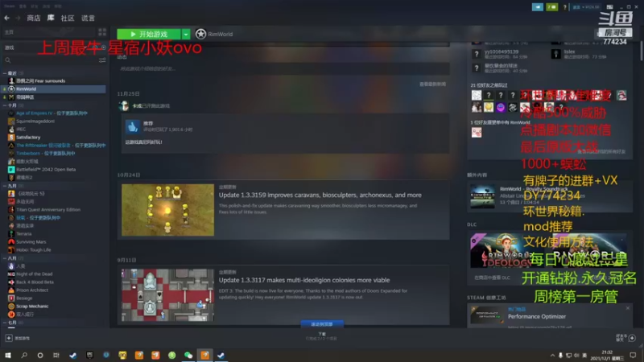
Task: Click the Prison Architect icon
Action: (x=11, y=290)
